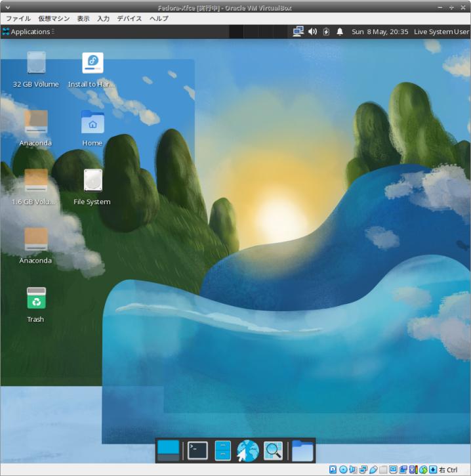Open the File System desktop icon
This screenshot has height=476, width=471.
pos(92,181)
